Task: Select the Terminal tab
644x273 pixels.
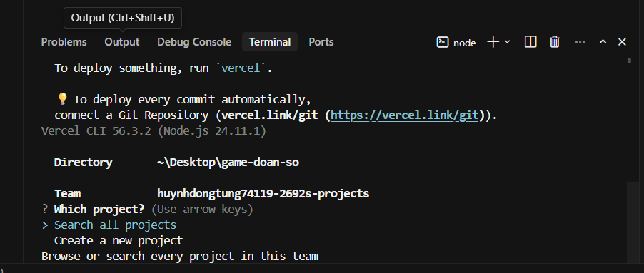Action: click(270, 42)
